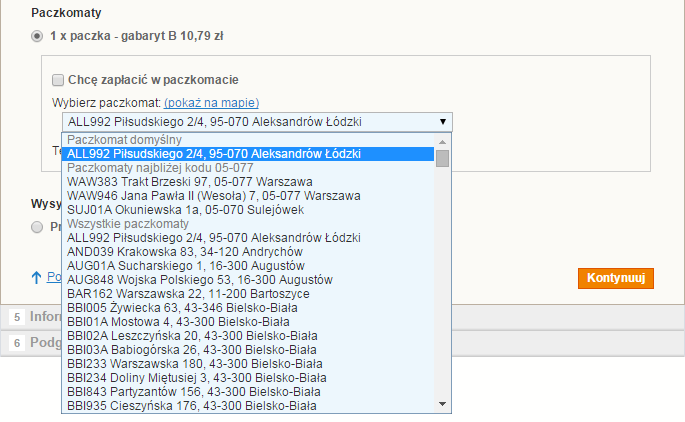Select ALL992 Piłsudskiego under Wszystkie paczkomaty
The width and height of the screenshot is (685, 422).
click(x=248, y=238)
